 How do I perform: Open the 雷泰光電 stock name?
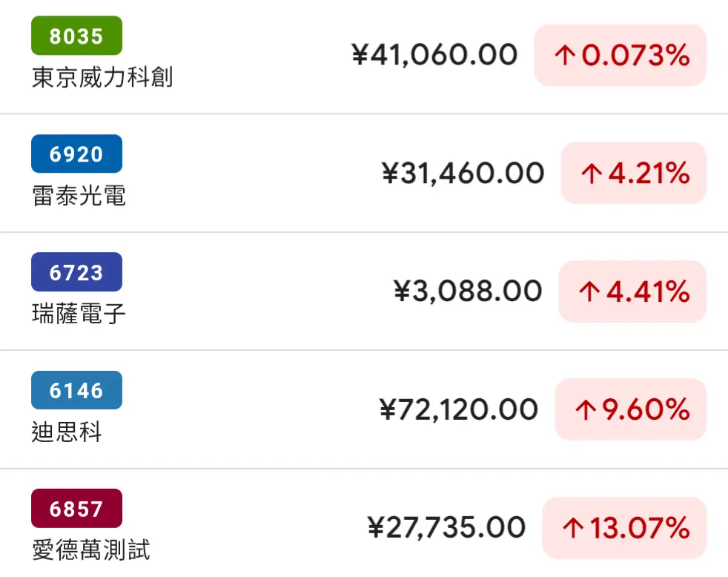point(79,196)
